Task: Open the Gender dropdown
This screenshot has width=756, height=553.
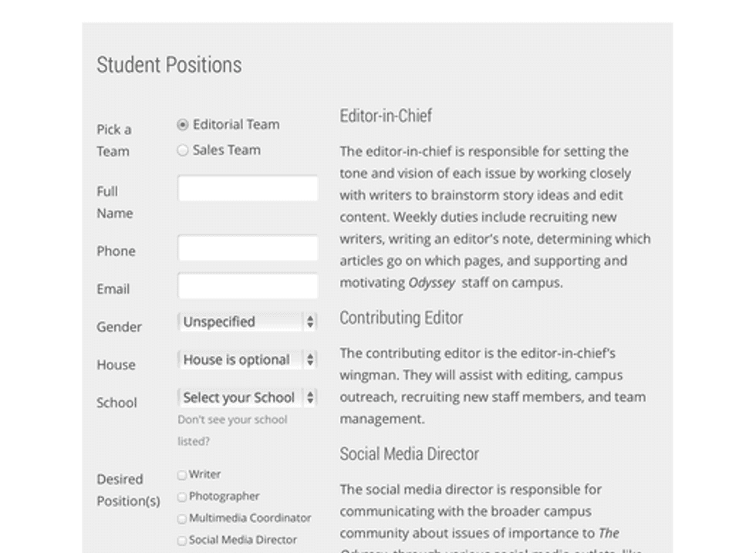Action: tap(239, 322)
